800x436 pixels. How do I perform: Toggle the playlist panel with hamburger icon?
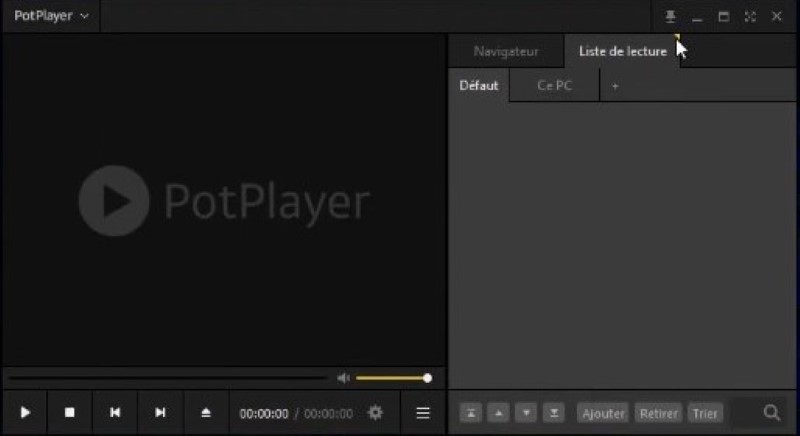(423, 412)
